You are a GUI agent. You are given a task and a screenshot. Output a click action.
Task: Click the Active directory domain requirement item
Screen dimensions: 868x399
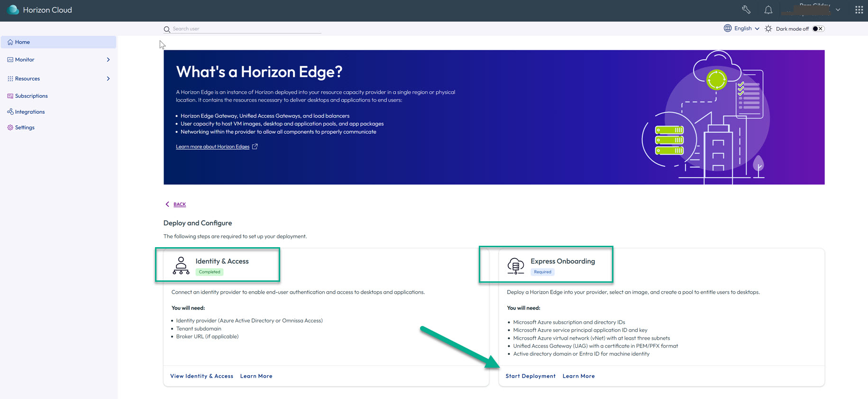click(581, 354)
